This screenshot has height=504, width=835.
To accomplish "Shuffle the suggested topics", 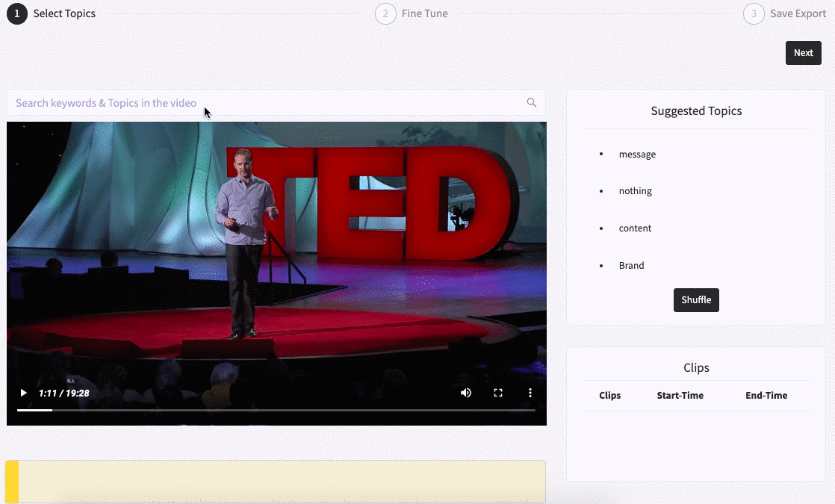I will point(696,300).
